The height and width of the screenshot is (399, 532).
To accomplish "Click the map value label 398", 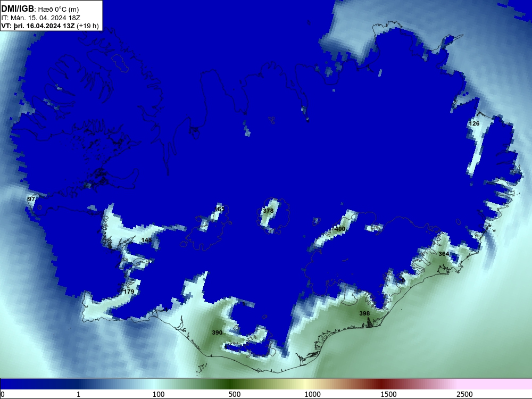I will pyautogui.click(x=364, y=313).
